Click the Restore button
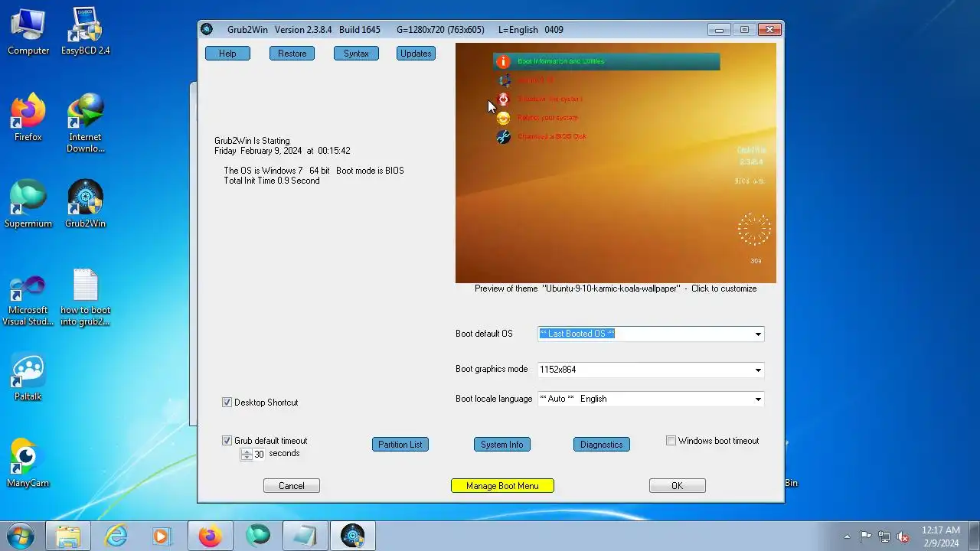The width and height of the screenshot is (980, 551). 292,54
